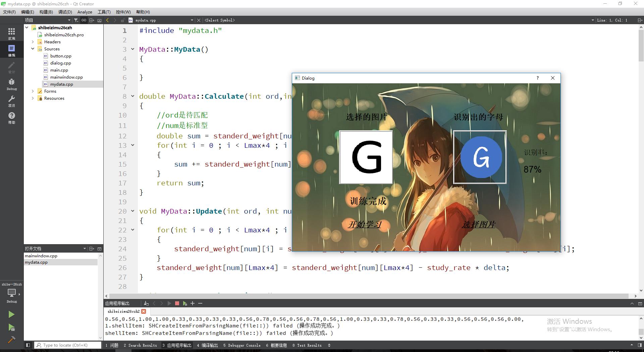Close the shibeizimu26czh2 output tab
This screenshot has height=352, width=644.
144,311
